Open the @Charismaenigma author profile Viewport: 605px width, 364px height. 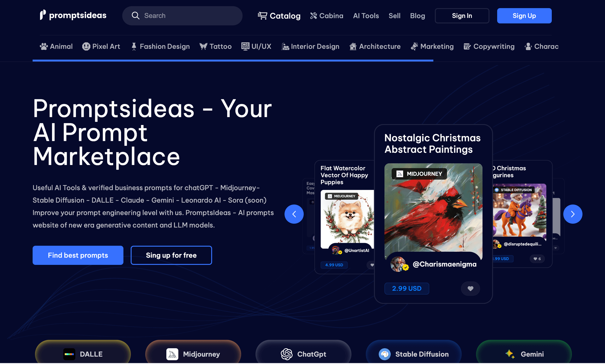445,264
